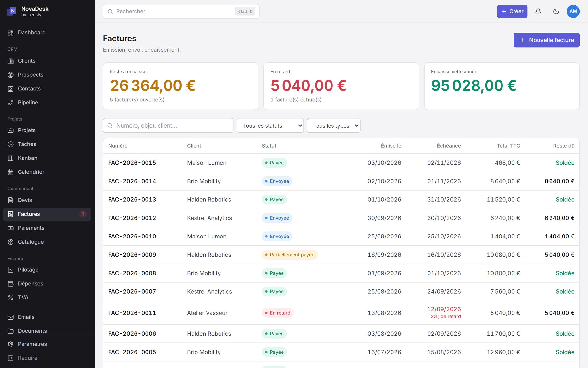Collapse sidebar with Réduire
Viewport: 588px width, 368px height.
click(x=47, y=358)
